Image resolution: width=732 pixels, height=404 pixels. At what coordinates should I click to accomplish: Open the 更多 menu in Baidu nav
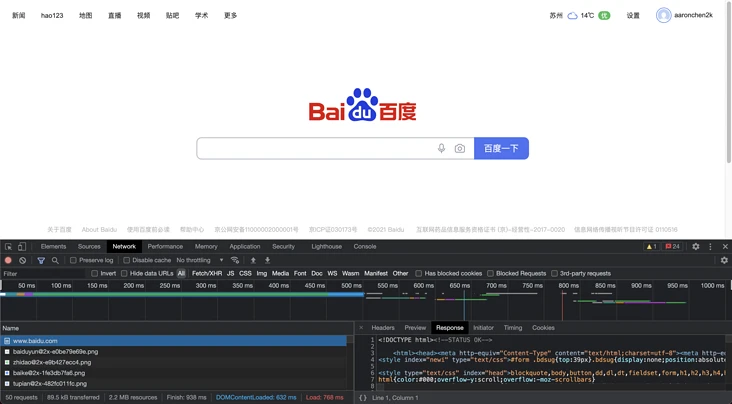pos(231,15)
